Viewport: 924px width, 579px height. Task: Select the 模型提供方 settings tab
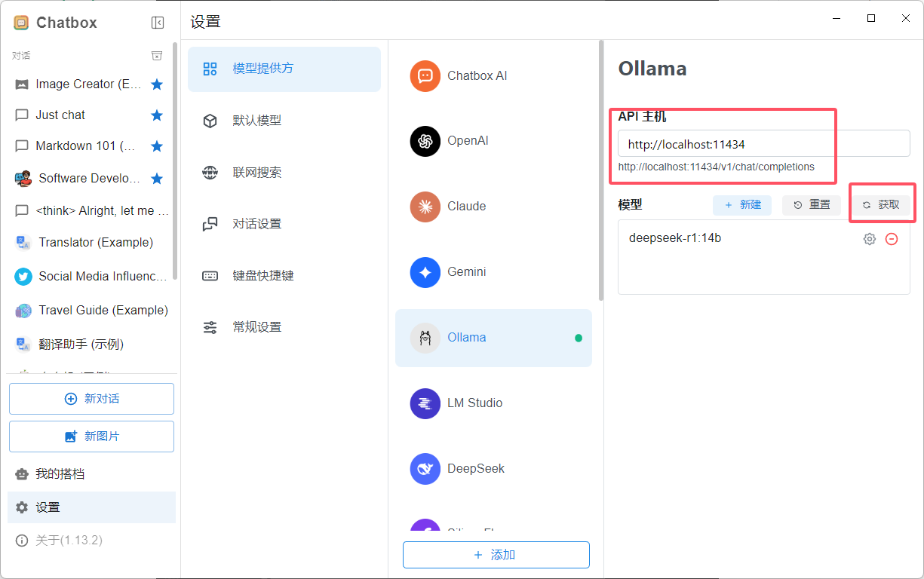284,69
